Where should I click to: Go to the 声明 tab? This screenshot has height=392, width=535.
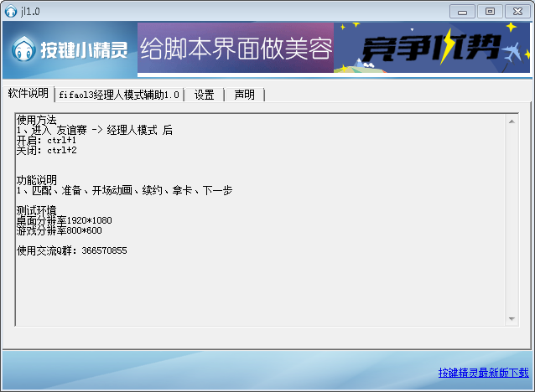[244, 95]
